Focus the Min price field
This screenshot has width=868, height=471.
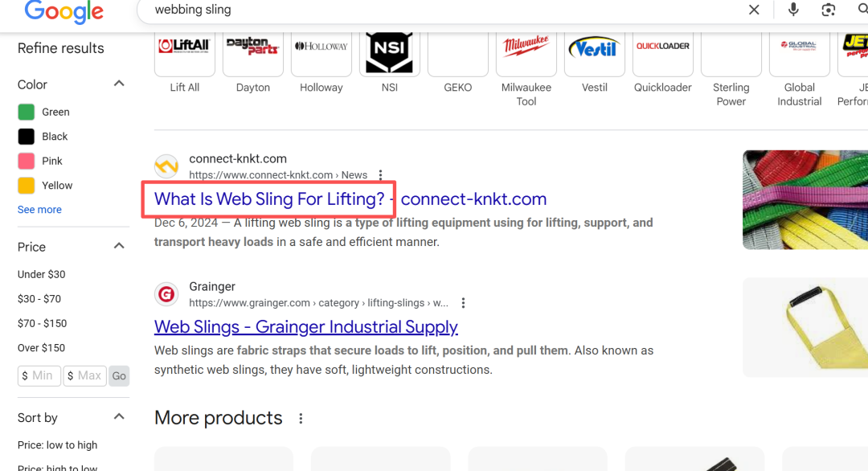(39, 376)
